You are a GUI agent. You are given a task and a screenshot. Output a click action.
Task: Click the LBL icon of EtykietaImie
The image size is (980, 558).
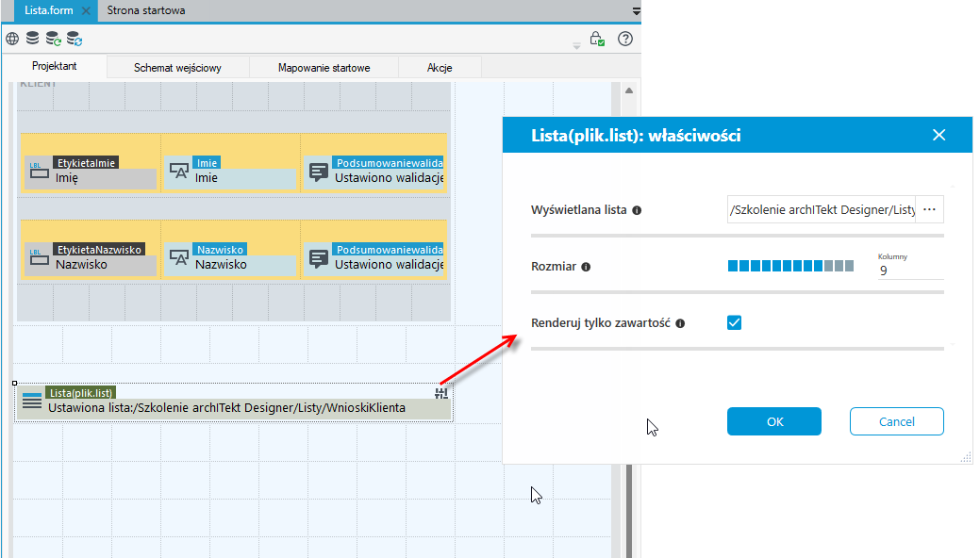pos(40,171)
